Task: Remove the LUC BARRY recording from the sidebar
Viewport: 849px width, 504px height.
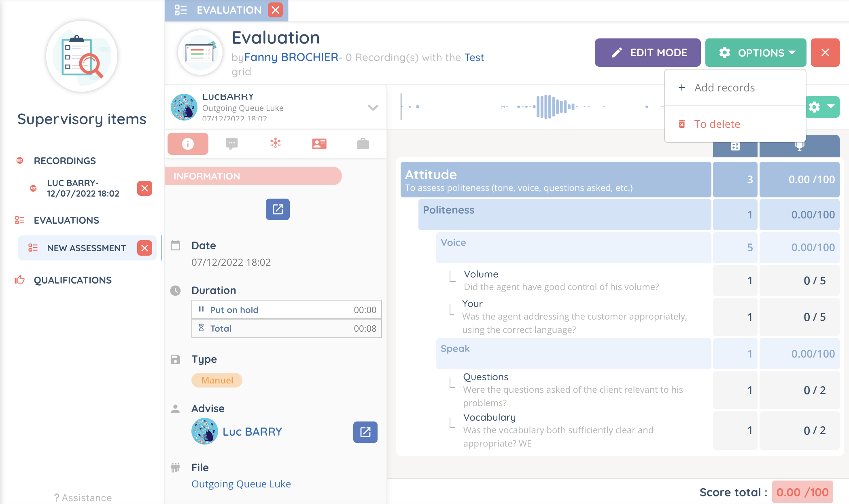Action: [144, 188]
